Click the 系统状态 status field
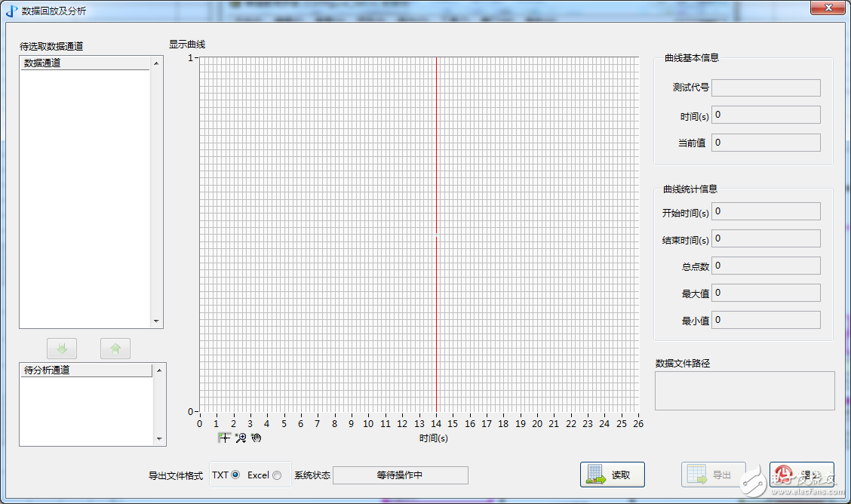Viewport: 851px width, 504px height. (x=400, y=475)
